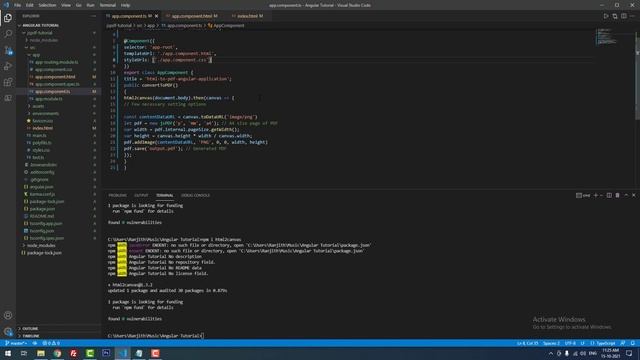Click the Spaces indentation setting in status bar
The width and height of the screenshot is (640, 360).
point(551,343)
